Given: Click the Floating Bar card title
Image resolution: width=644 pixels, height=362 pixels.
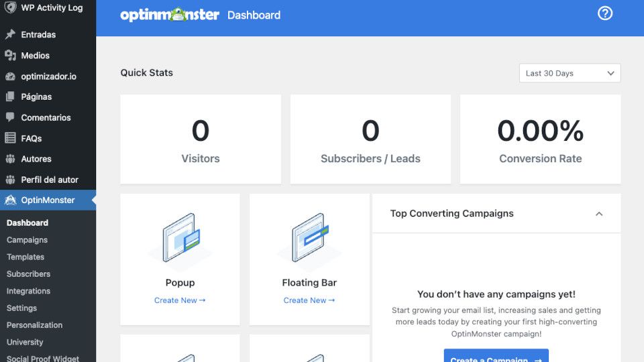Looking at the screenshot, I should 309,283.
